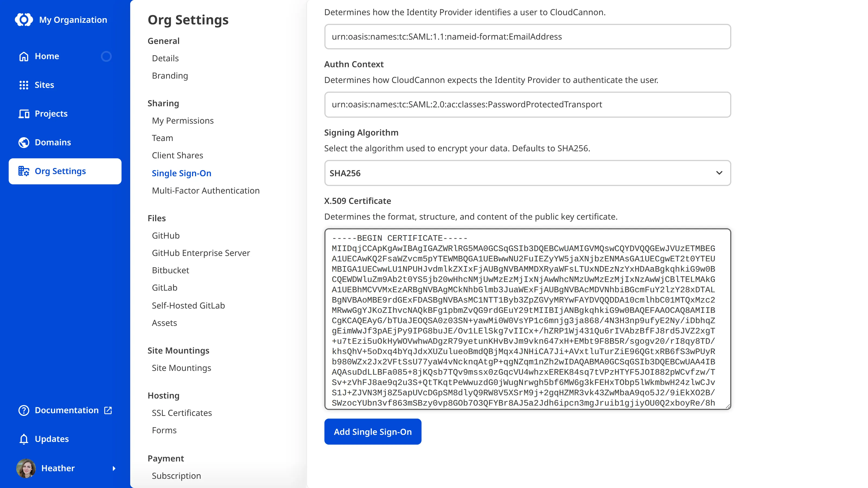Open GitHub files settings
868x488 pixels.
[x=166, y=235]
